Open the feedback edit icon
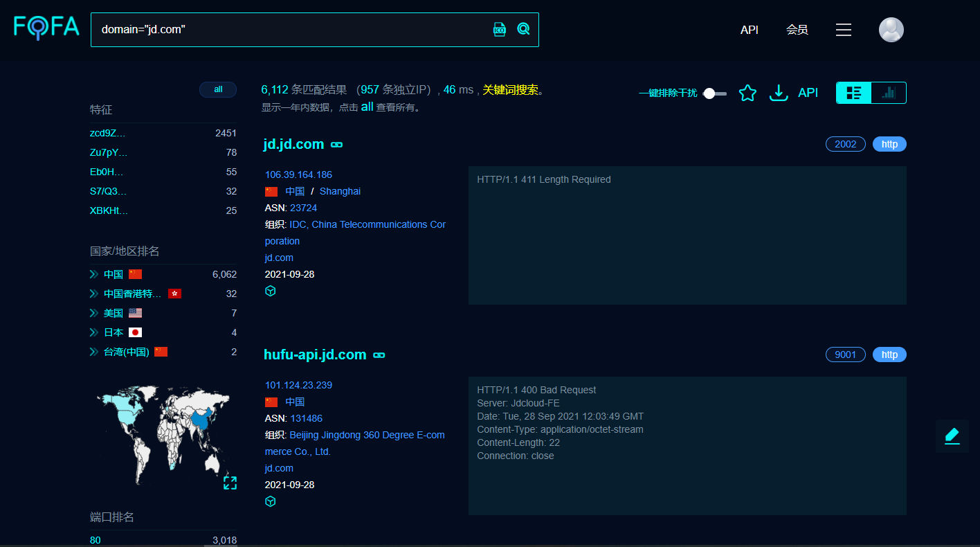 click(x=952, y=436)
